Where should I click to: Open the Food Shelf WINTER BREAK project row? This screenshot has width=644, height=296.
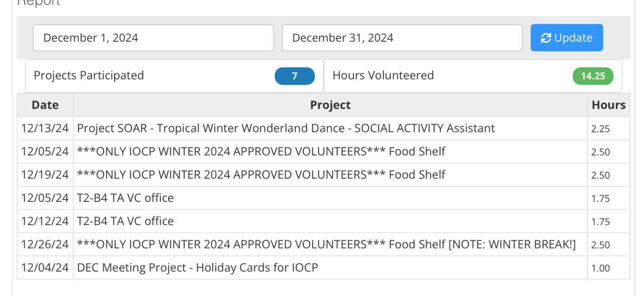point(326,244)
